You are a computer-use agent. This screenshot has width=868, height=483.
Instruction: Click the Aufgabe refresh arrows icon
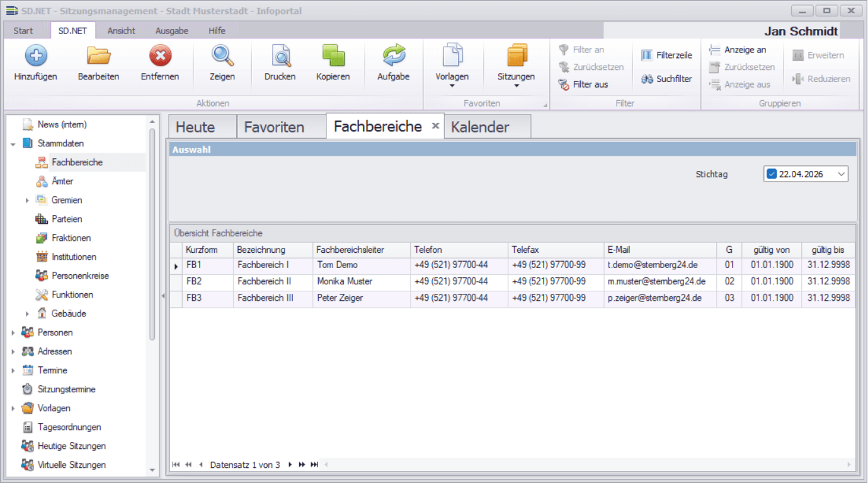point(394,56)
